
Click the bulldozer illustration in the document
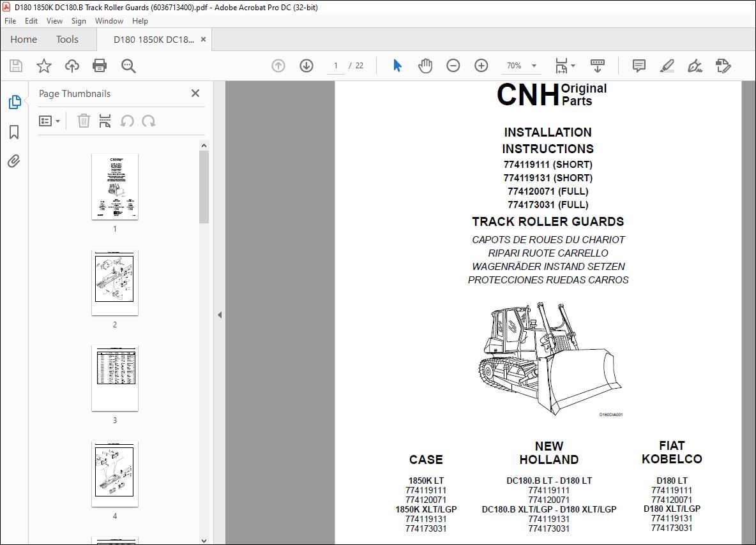click(550, 359)
